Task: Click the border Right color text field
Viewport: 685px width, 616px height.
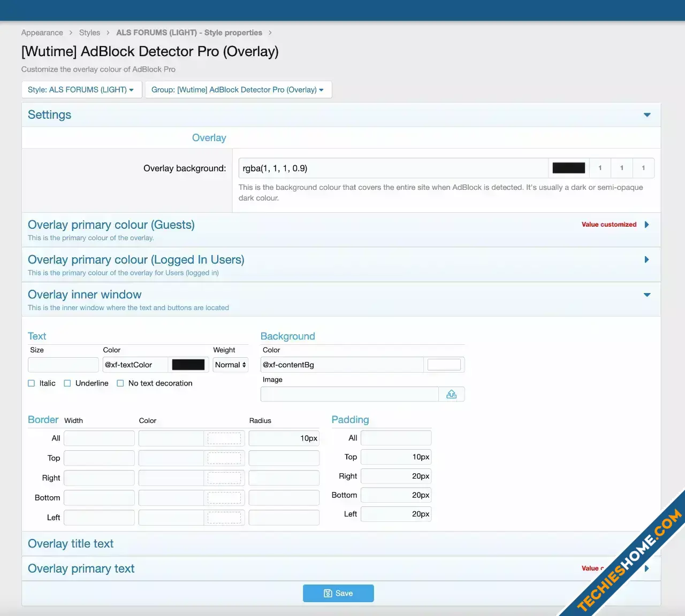Action: [171, 478]
